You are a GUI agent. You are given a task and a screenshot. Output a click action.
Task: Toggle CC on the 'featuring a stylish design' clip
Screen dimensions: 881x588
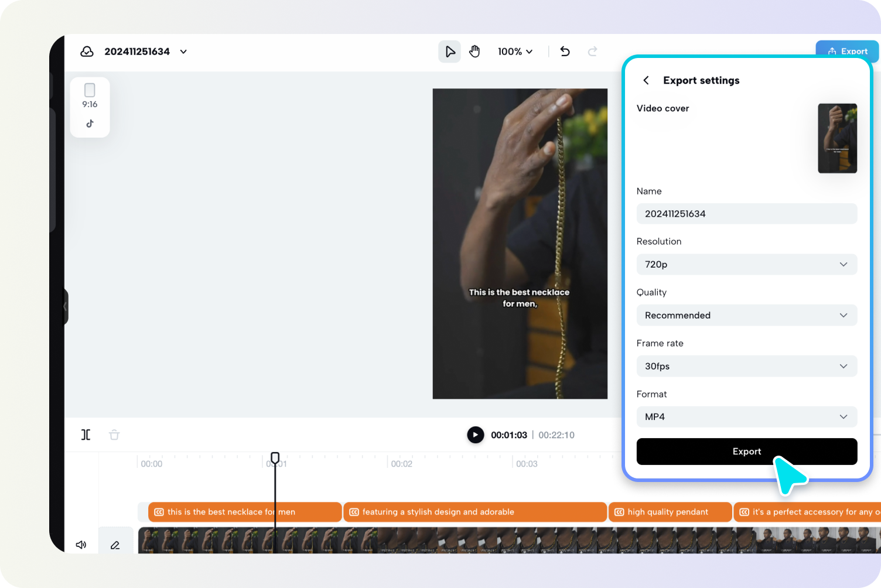pyautogui.click(x=354, y=511)
